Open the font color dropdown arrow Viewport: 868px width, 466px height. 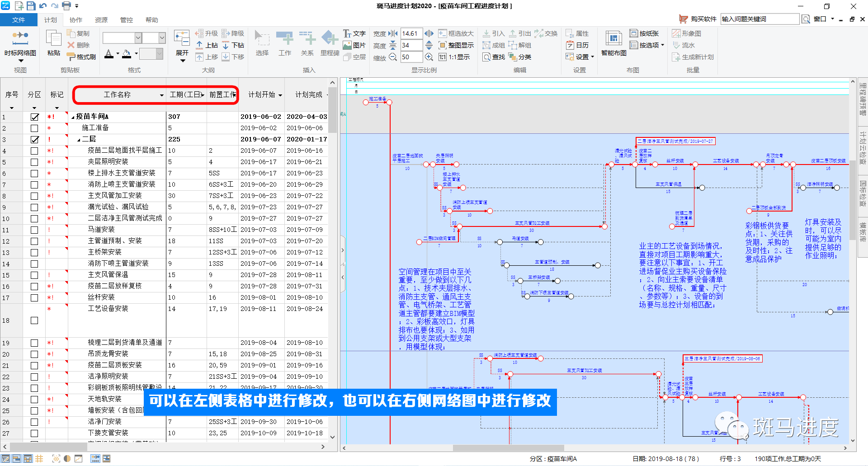118,54
